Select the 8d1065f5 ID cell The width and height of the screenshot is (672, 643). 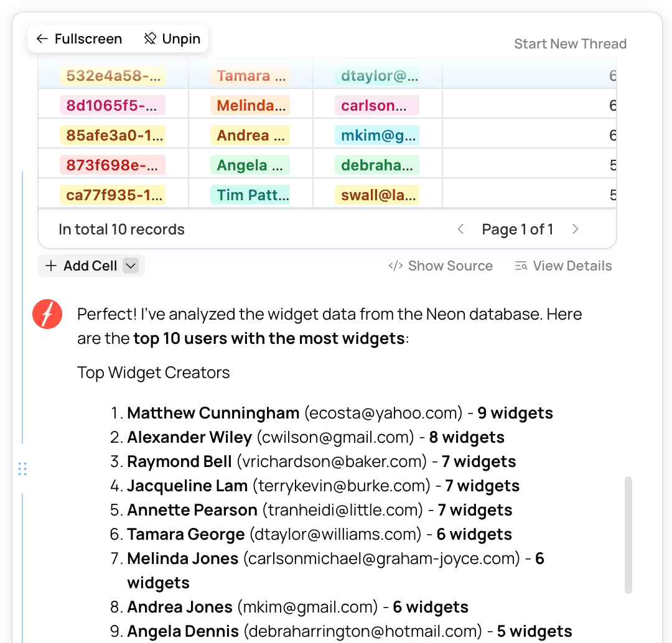(113, 106)
